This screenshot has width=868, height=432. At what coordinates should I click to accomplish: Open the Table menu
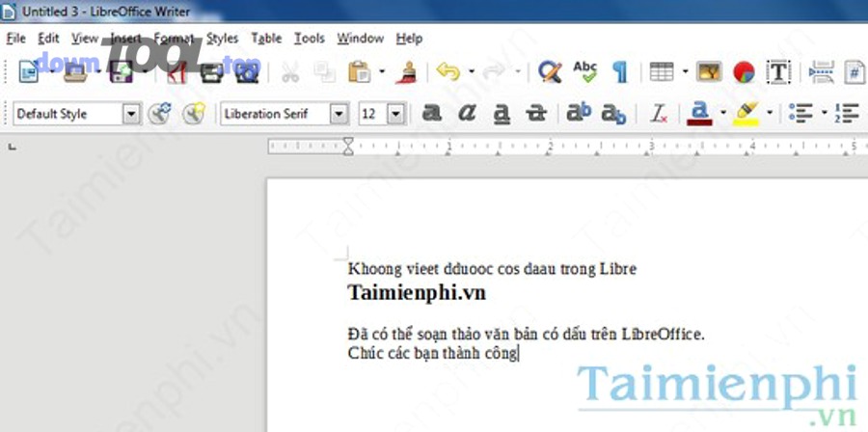266,39
